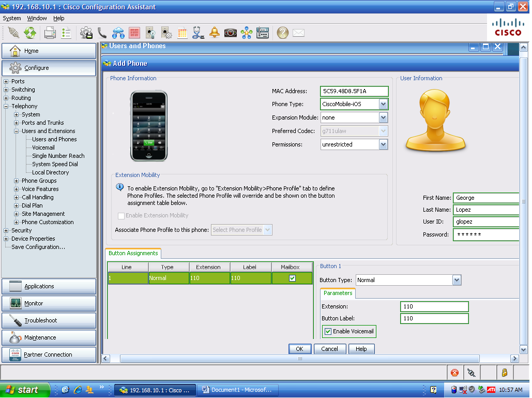Select Local Directory in the tree
The image size is (532, 398).
(x=51, y=172)
